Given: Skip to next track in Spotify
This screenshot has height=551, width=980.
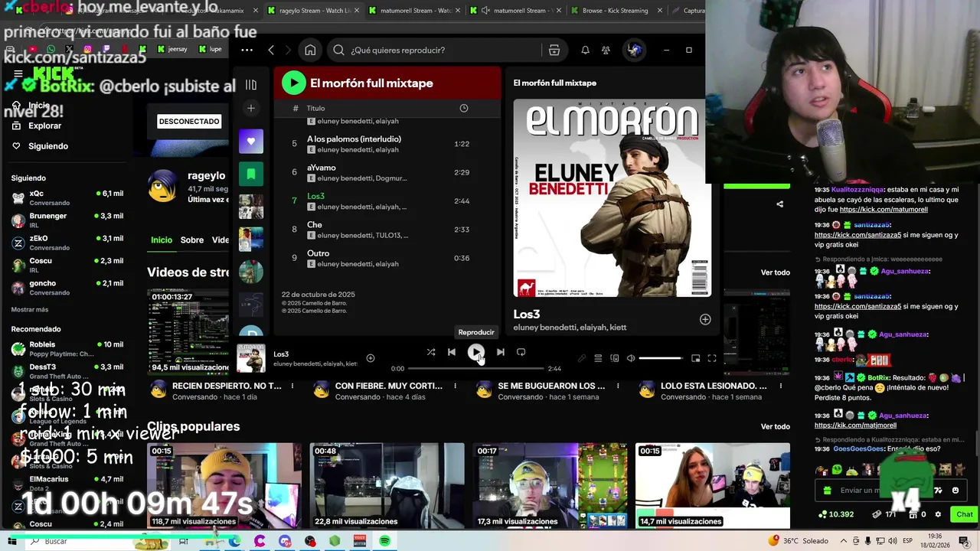Looking at the screenshot, I should 500,352.
